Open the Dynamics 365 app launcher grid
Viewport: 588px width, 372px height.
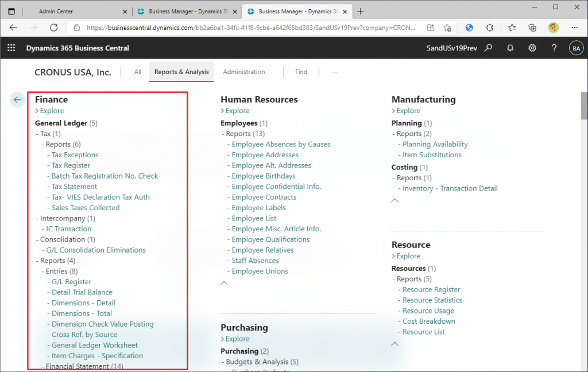coord(11,48)
